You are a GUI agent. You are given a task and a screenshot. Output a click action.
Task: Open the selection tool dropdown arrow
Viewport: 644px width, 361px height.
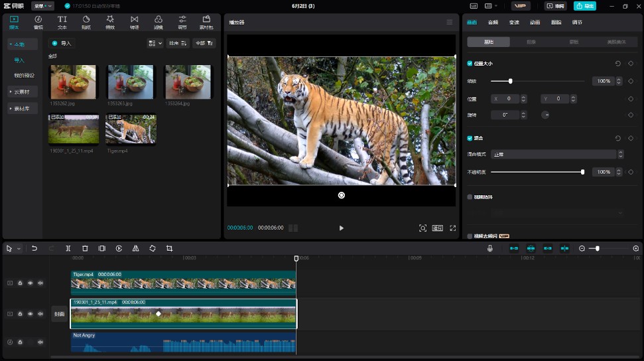[x=19, y=249]
